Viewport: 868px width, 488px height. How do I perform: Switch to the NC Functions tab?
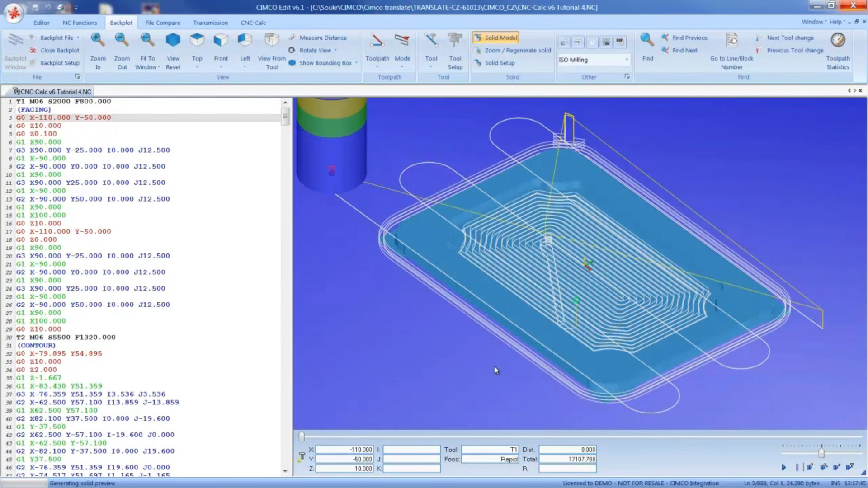click(80, 23)
